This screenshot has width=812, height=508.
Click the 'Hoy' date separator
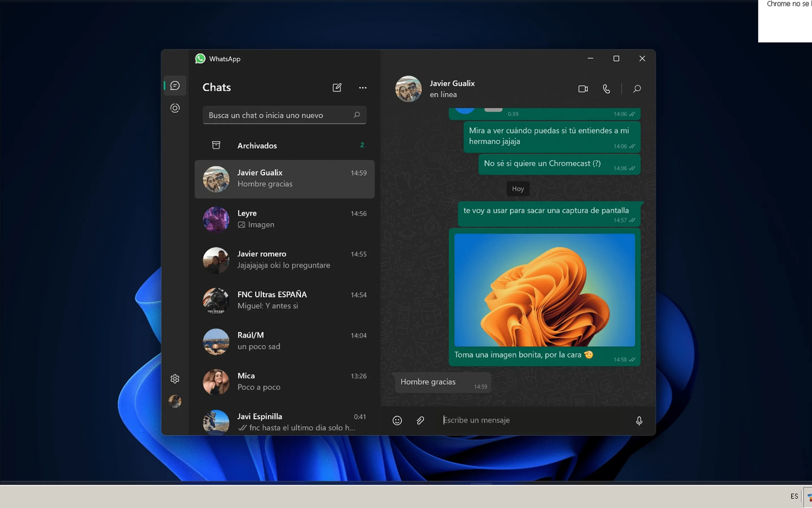coord(518,189)
